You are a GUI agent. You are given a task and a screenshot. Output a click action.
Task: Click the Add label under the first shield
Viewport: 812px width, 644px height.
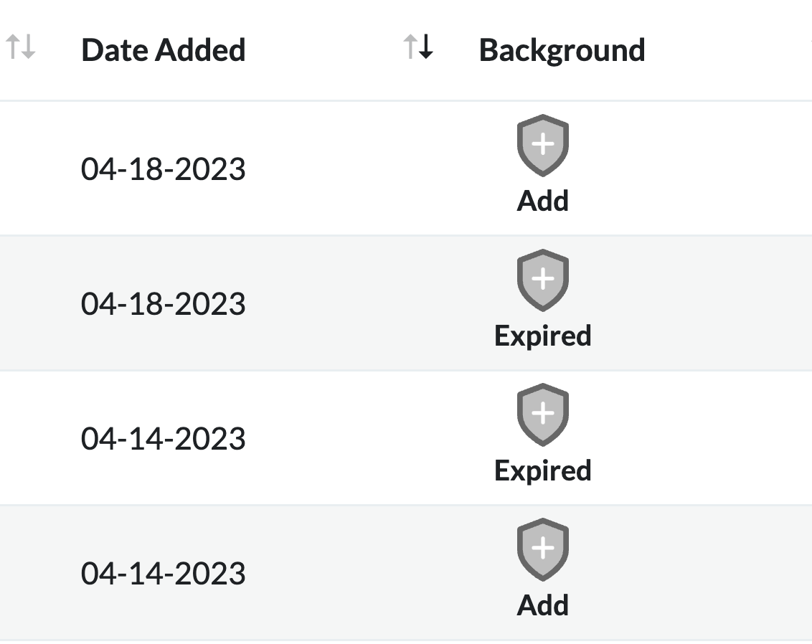[x=542, y=201]
